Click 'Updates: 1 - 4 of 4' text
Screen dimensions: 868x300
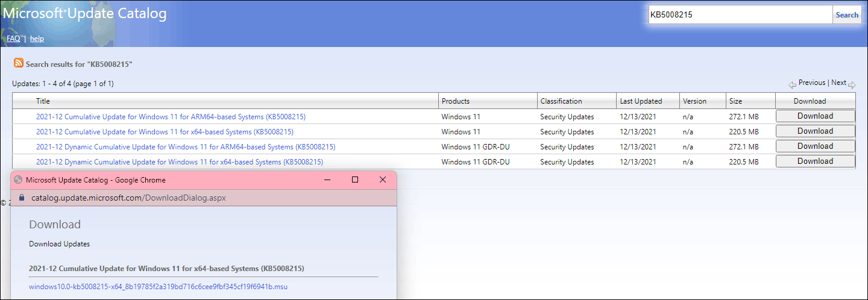[x=43, y=83]
